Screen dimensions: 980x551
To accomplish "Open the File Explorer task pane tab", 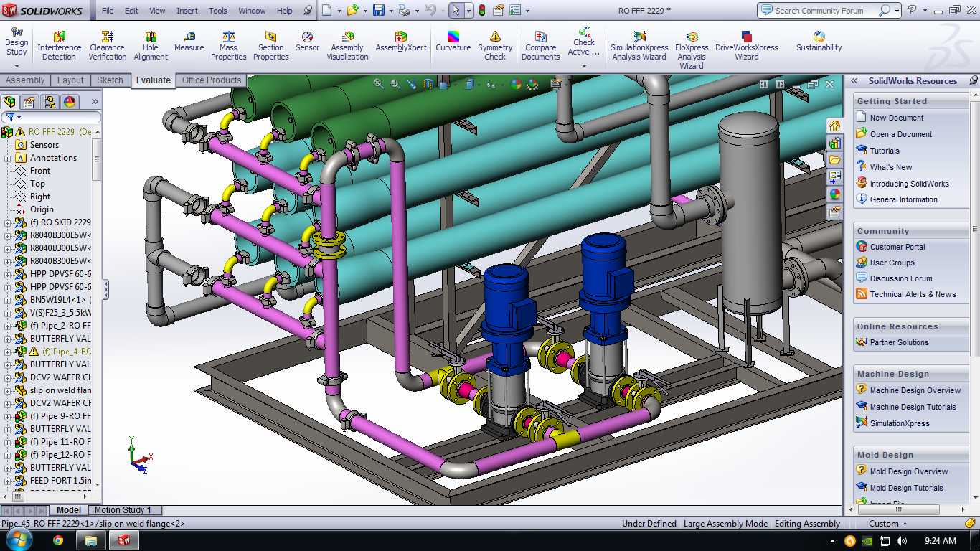I will [834, 159].
